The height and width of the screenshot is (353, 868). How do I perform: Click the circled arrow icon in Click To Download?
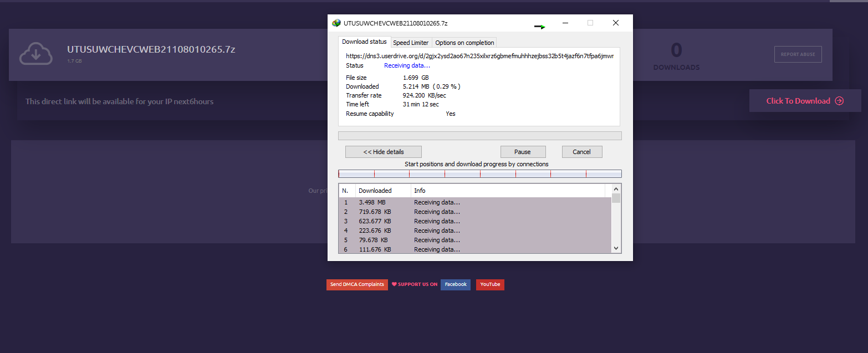839,101
